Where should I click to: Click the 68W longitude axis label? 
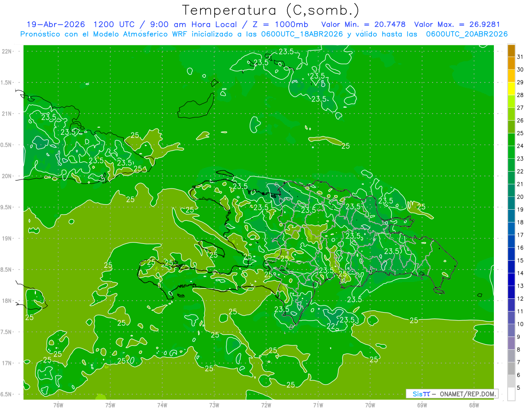click(x=474, y=405)
